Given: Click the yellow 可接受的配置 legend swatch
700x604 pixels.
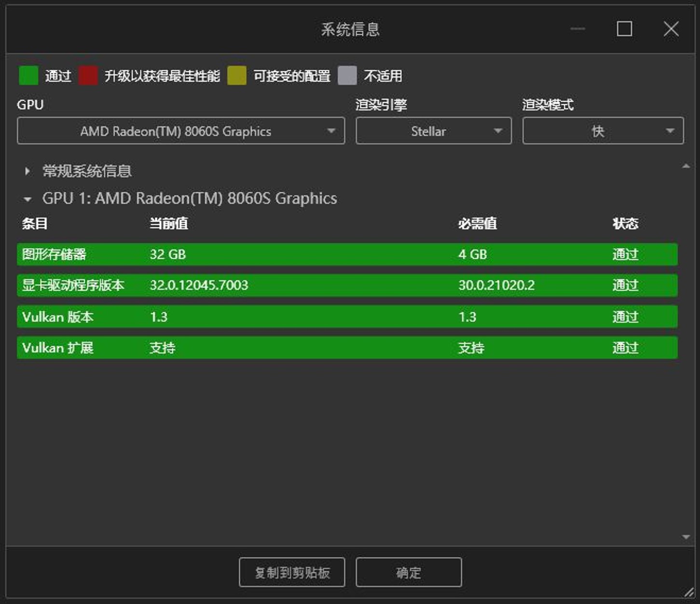Looking at the screenshot, I should tap(237, 76).
